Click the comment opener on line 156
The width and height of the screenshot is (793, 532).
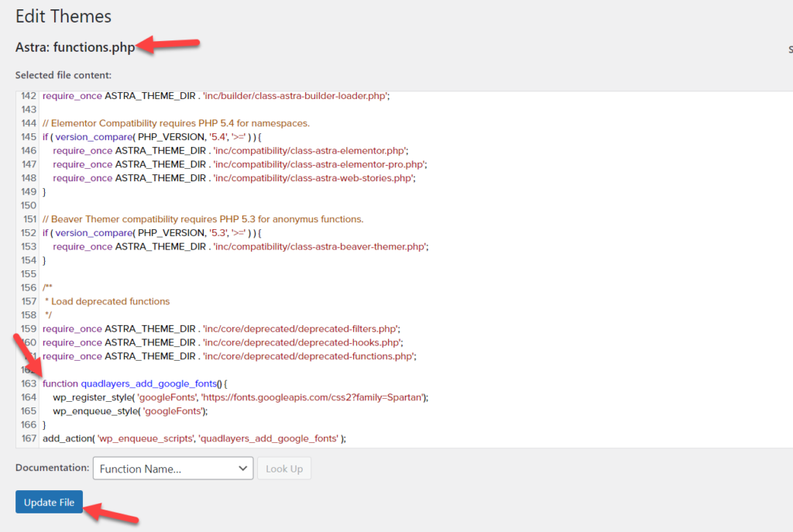pos(47,287)
